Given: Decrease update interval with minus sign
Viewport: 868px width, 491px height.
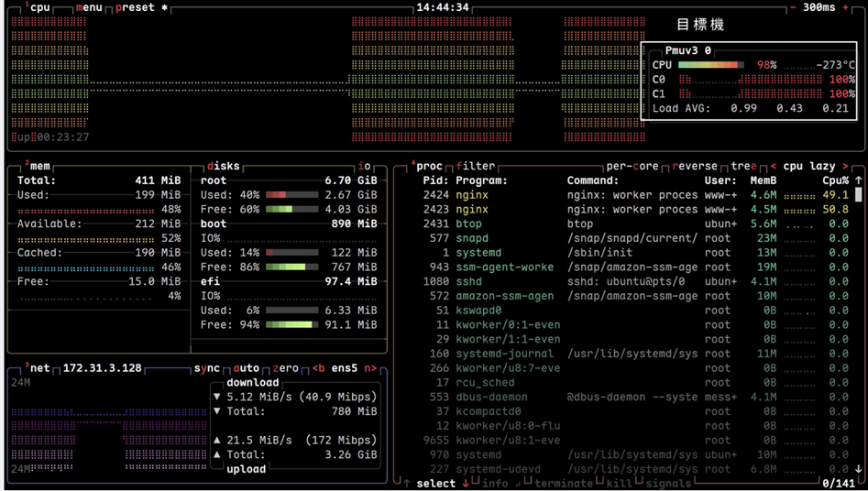Looking at the screenshot, I should (793, 7).
